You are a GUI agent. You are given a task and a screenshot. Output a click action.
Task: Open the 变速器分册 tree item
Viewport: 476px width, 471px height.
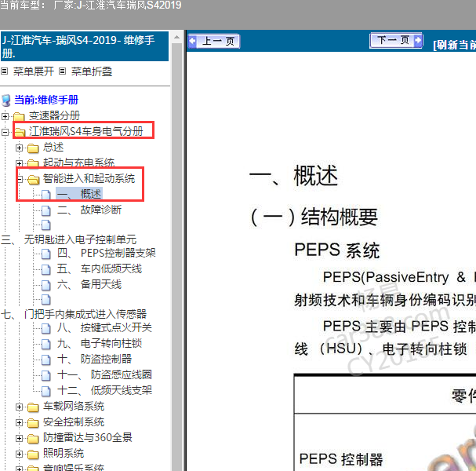[x=54, y=115]
